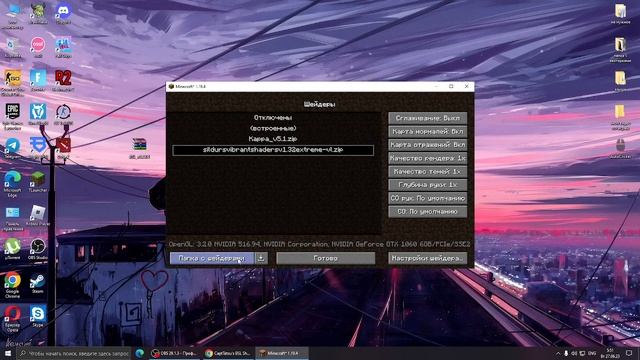This screenshot has width=640, height=360.
Task: Launch the Skype desktop shortcut
Action: [38, 316]
